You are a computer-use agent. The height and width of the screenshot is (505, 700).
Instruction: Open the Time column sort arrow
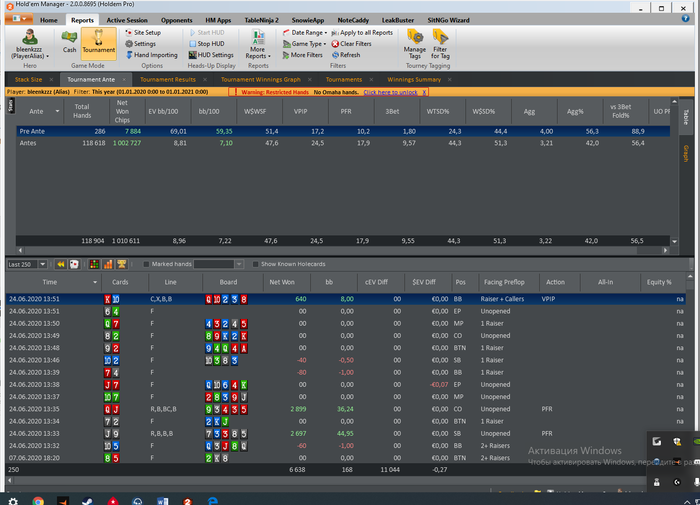click(x=95, y=282)
